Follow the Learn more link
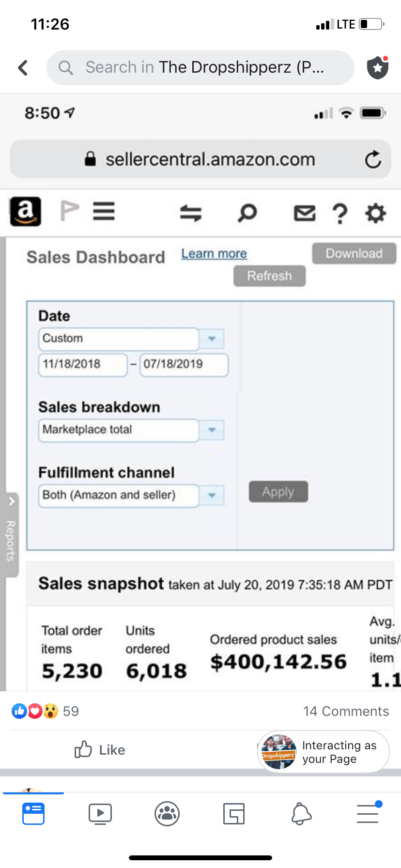The width and height of the screenshot is (401, 868). point(214,254)
